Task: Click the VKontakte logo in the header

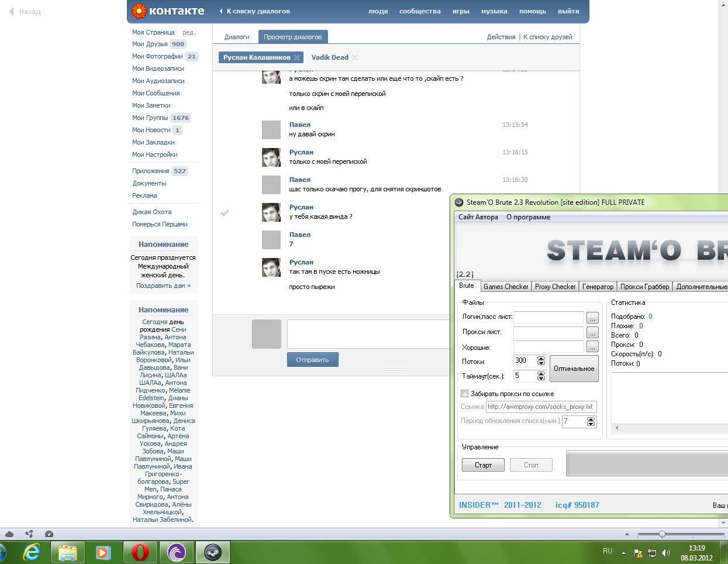Action: tap(168, 11)
